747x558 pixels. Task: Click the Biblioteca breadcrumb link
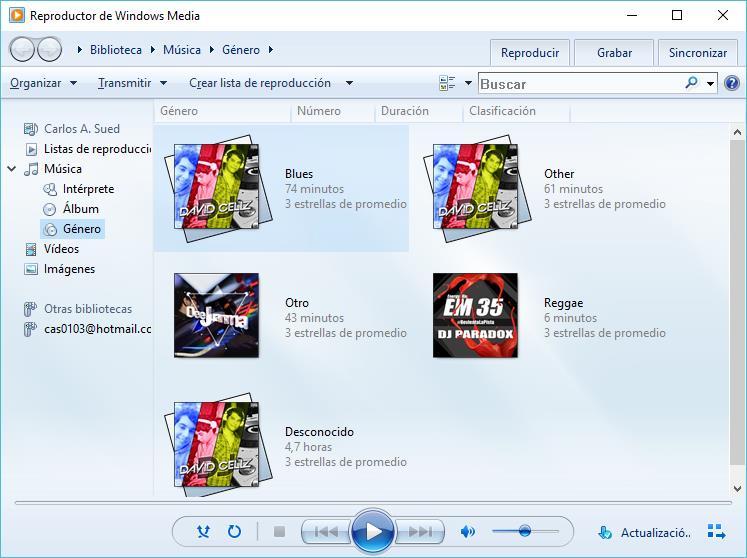116,50
